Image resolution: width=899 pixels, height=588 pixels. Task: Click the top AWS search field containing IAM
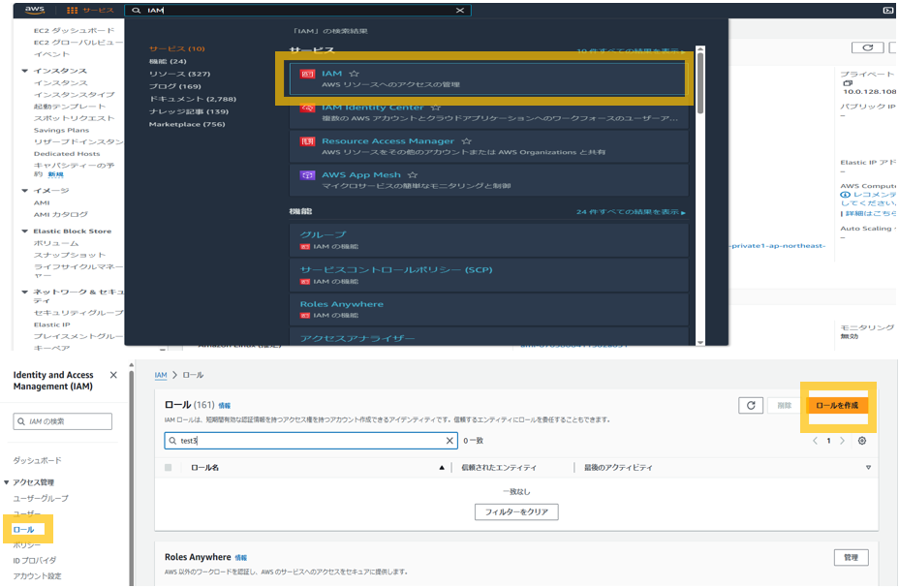click(x=298, y=11)
